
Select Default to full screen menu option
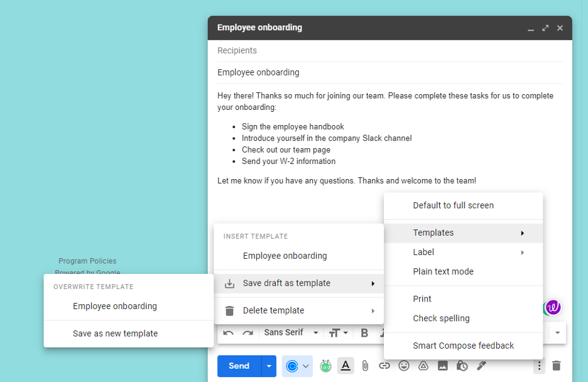(463, 205)
